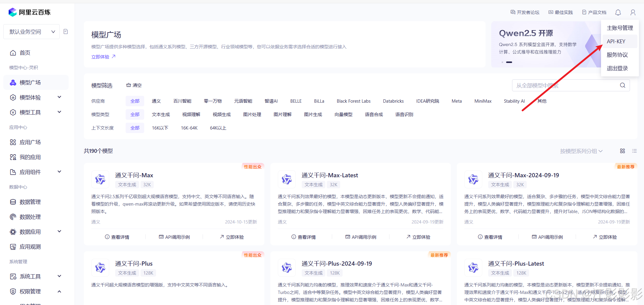Open the 按模型系列分组 grouping dropdown
Screen dimensions: 644x305
[581, 151]
